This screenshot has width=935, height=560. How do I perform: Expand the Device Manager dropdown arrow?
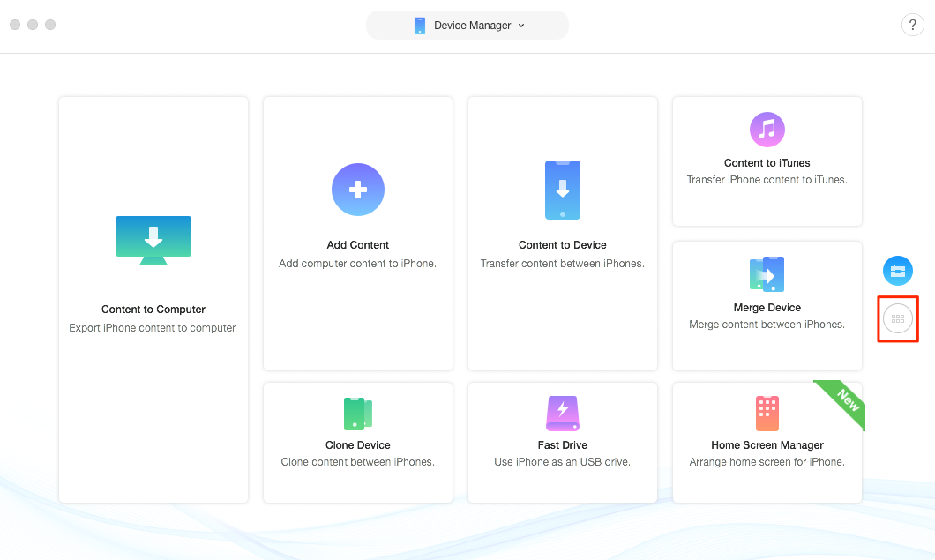click(521, 26)
